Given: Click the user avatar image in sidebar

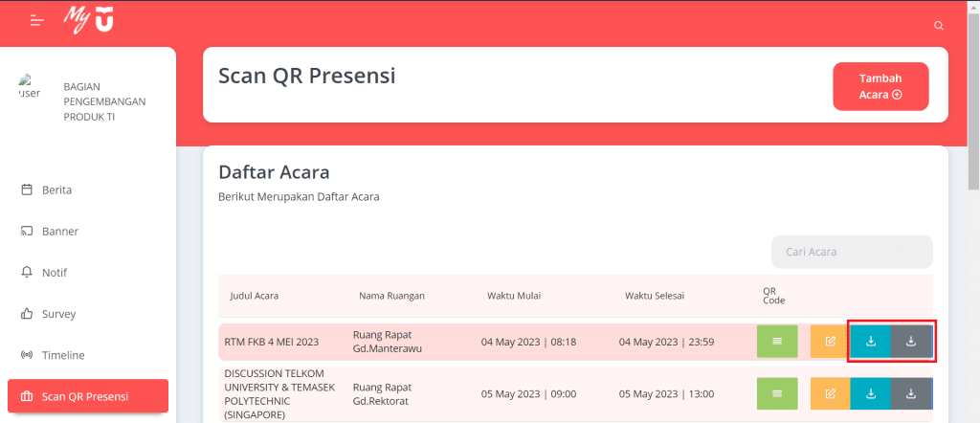Looking at the screenshot, I should (x=30, y=88).
